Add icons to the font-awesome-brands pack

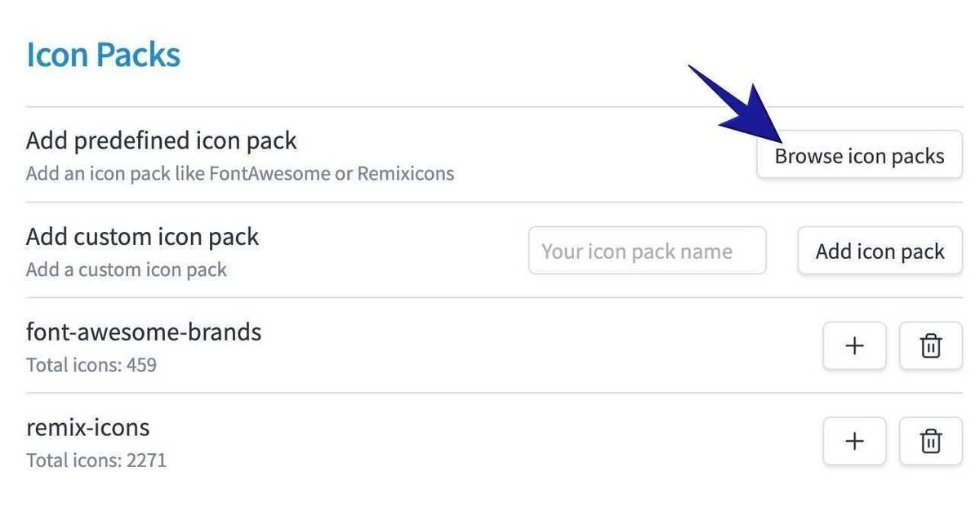tap(854, 346)
